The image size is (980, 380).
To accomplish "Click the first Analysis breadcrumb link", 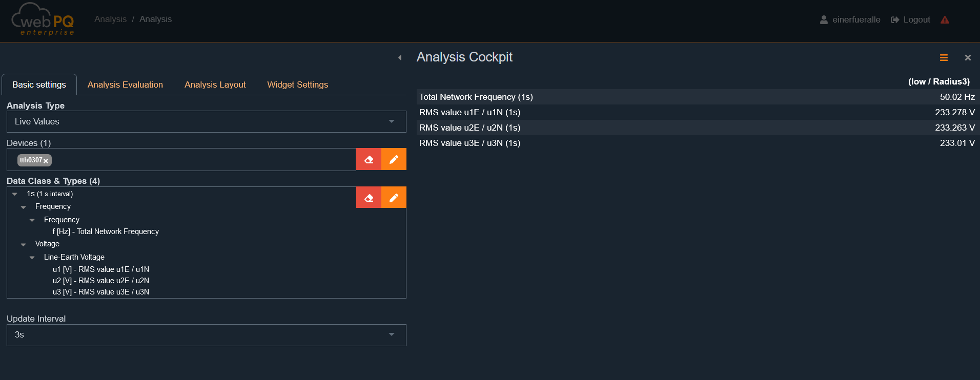I will [110, 19].
